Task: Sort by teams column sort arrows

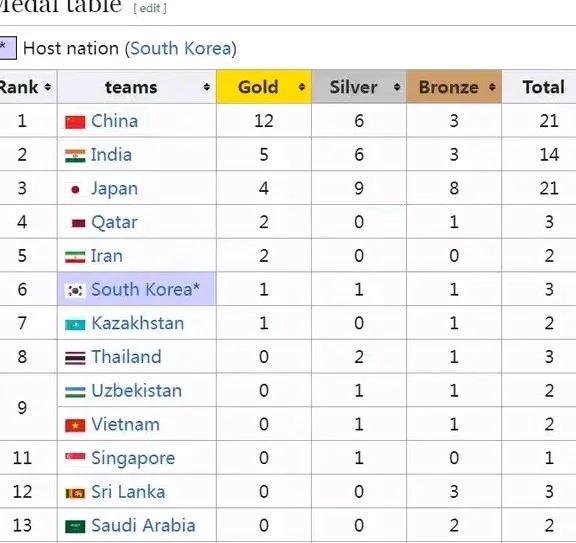Action: coord(206,87)
